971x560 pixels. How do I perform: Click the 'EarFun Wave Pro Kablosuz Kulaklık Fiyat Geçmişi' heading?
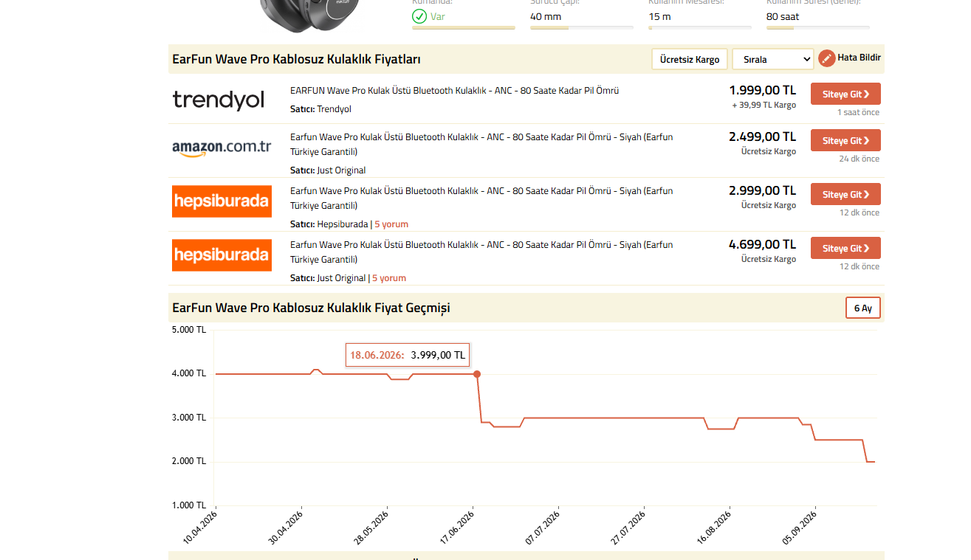coord(311,308)
